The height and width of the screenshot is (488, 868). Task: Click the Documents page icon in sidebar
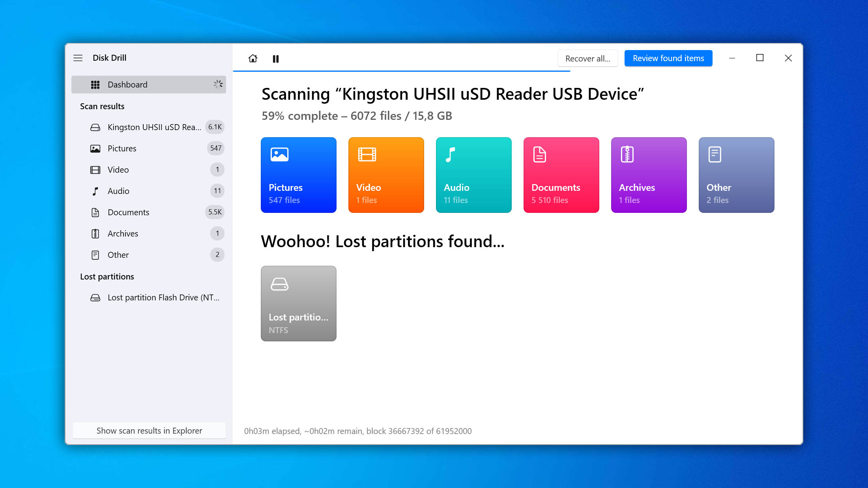(95, 212)
